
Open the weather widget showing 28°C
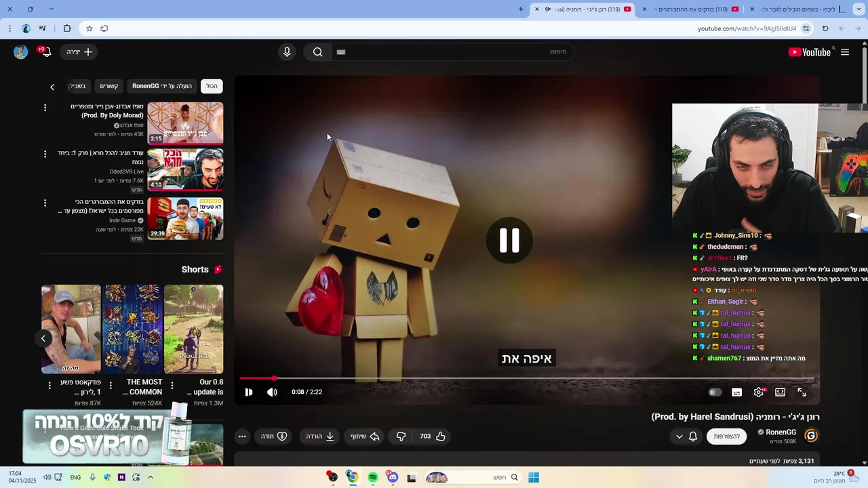(x=837, y=477)
